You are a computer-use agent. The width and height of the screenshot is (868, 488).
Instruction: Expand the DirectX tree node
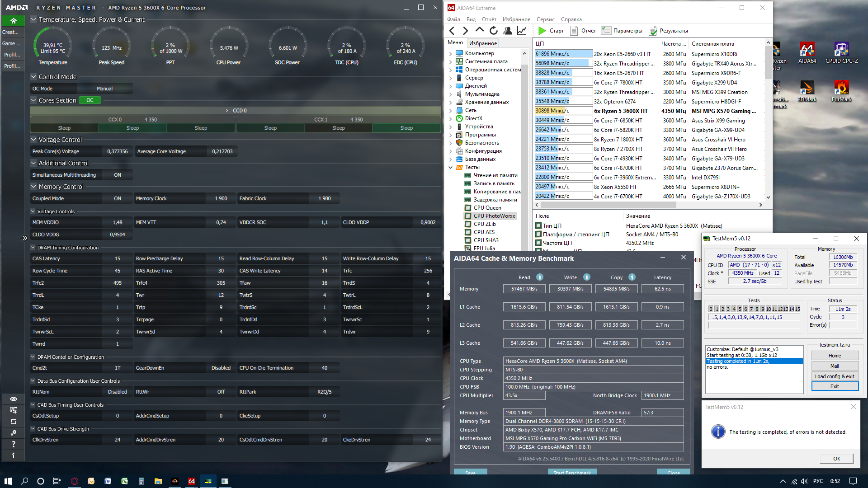coord(450,118)
